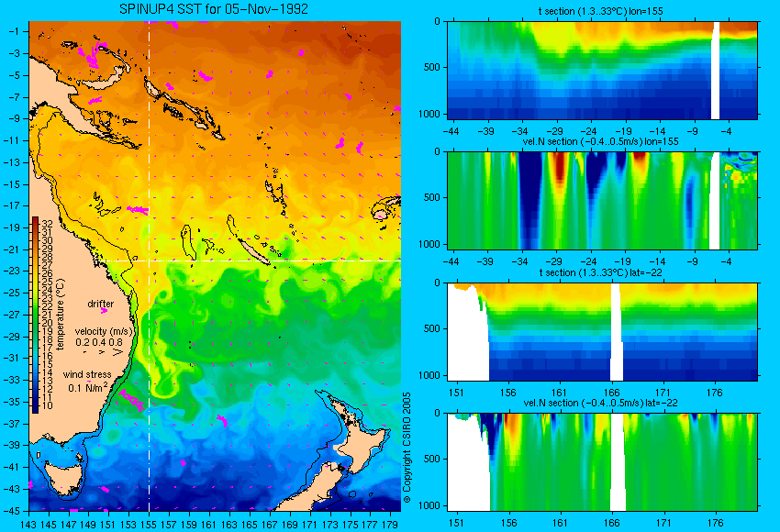This screenshot has height=532, width=780.
Task: Open the northward velocity section plot at lon=155
Action: (602, 200)
